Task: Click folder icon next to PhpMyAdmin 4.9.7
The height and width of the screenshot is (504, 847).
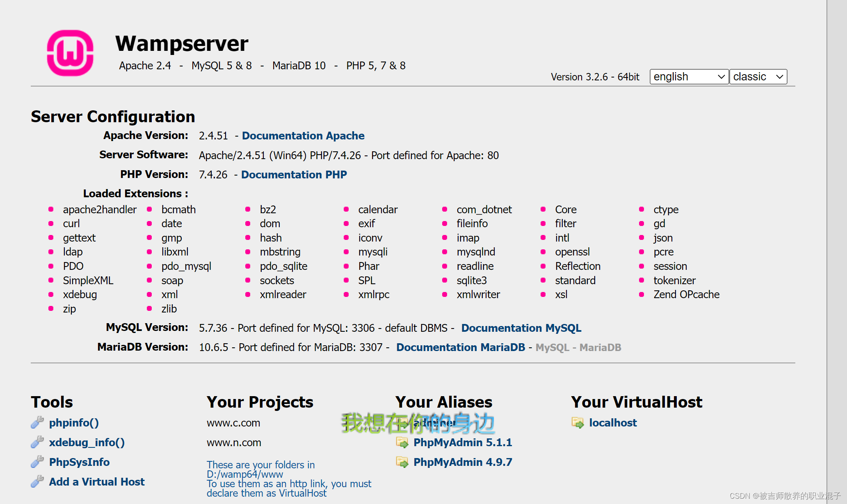Action: [402, 462]
